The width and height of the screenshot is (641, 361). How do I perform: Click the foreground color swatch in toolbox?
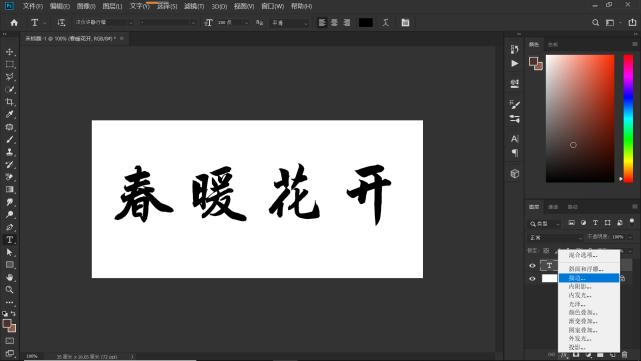coord(7,324)
